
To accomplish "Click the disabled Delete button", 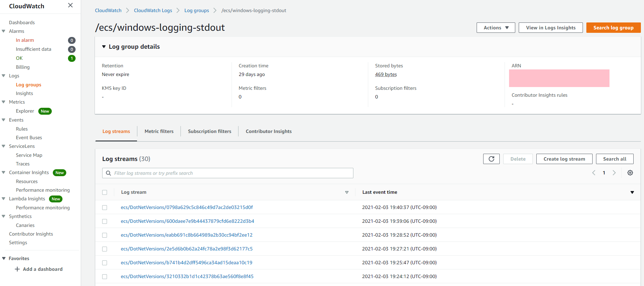I will coord(518,159).
